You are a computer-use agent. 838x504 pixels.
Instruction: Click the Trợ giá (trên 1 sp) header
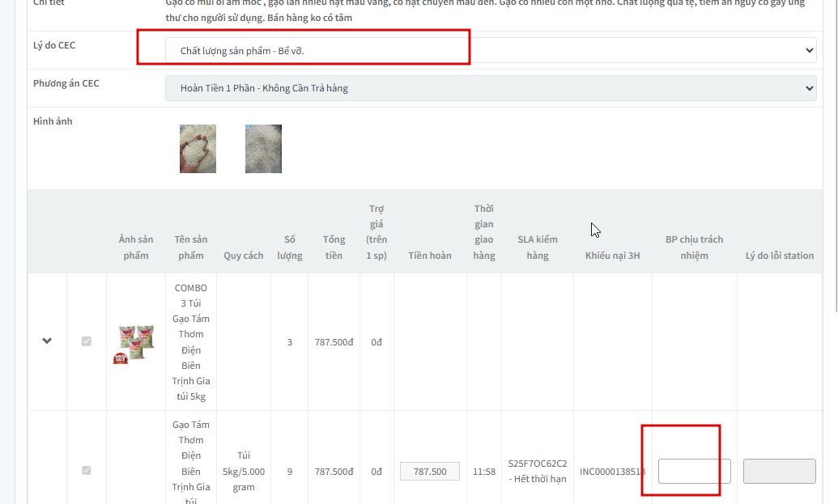(376, 232)
